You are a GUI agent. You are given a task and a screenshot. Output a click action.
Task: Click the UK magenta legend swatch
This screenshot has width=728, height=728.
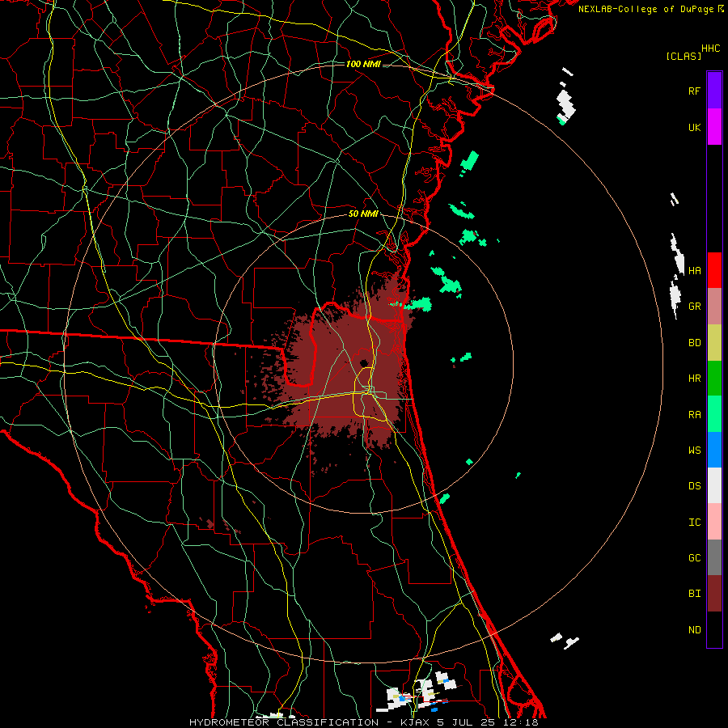pos(714,127)
